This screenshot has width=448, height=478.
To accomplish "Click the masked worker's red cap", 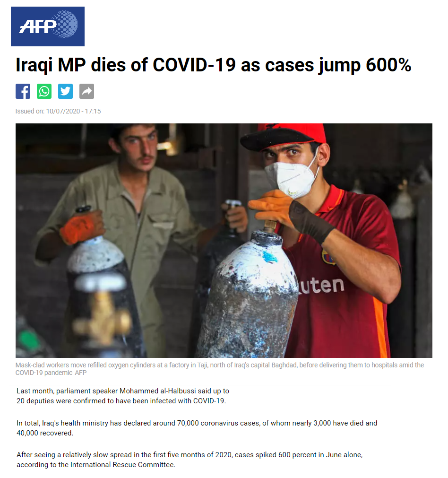I will pyautogui.click(x=285, y=136).
